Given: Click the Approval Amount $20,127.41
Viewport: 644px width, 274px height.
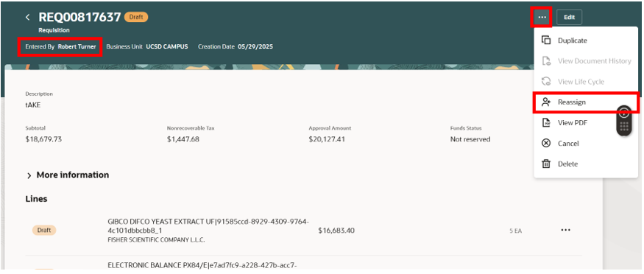Looking at the screenshot, I should coord(327,139).
